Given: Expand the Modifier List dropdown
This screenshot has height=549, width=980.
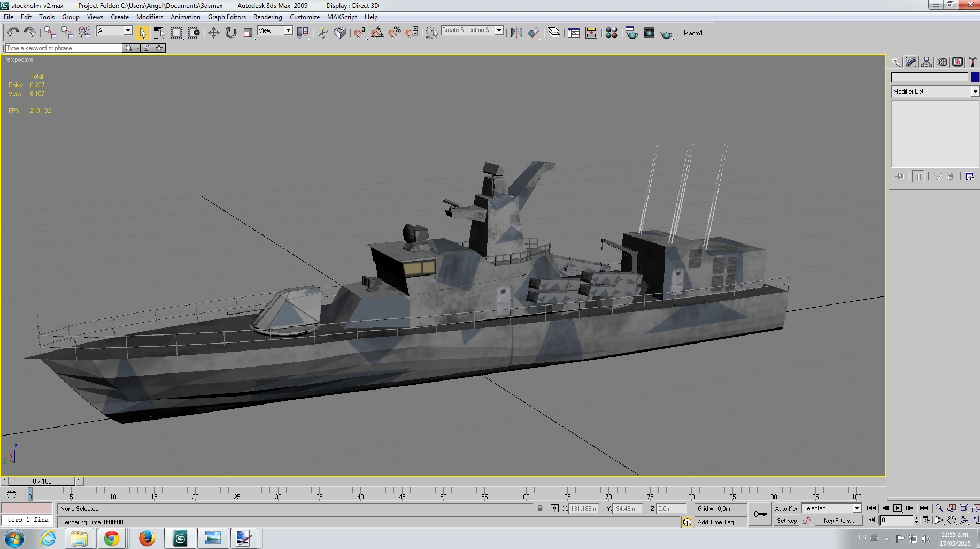Looking at the screenshot, I should 935,91.
